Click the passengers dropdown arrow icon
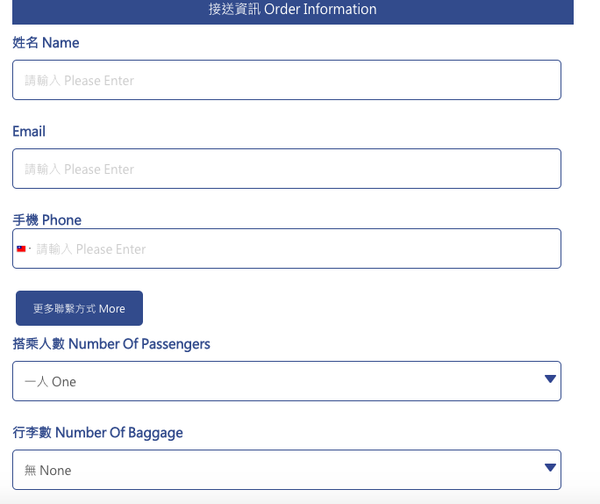600x504 pixels. point(549,379)
